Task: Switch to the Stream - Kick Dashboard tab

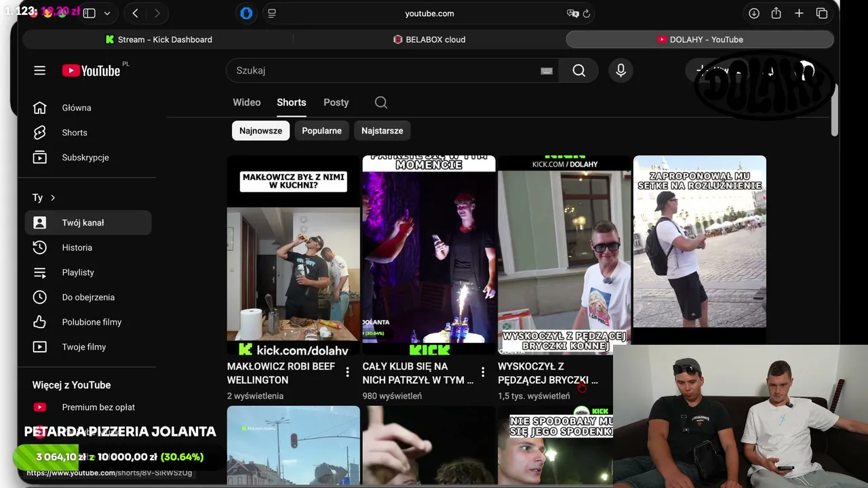Action: click(159, 39)
